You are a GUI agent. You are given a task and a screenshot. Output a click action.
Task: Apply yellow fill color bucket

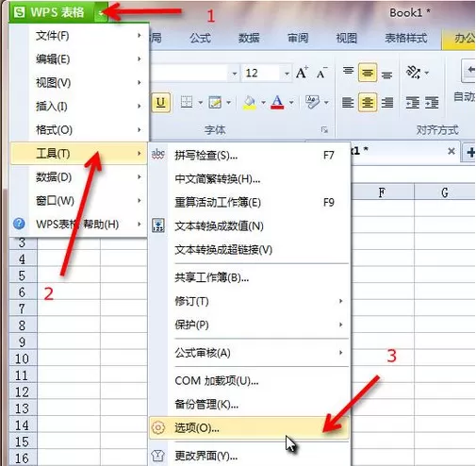pyautogui.click(x=250, y=103)
